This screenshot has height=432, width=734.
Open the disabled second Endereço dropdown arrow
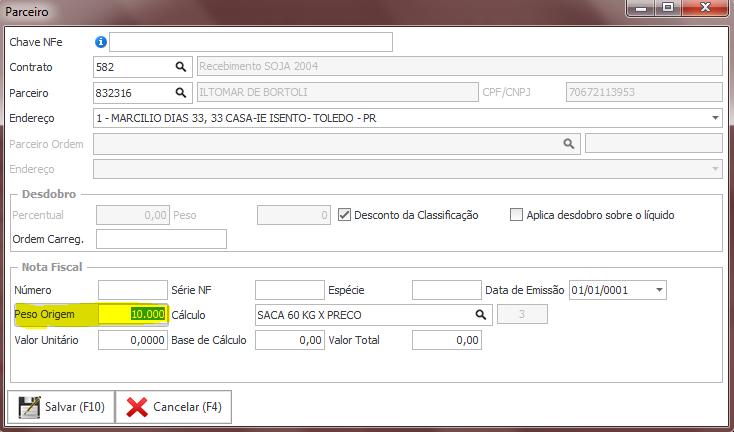[715, 169]
